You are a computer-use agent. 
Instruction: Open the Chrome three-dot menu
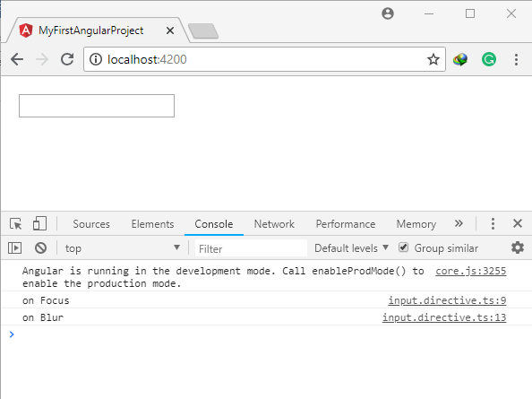coord(516,59)
